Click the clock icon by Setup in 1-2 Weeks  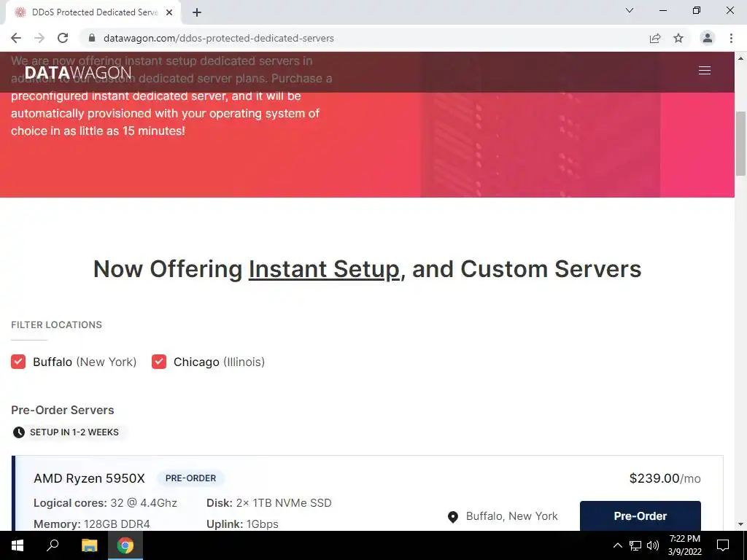[19, 432]
